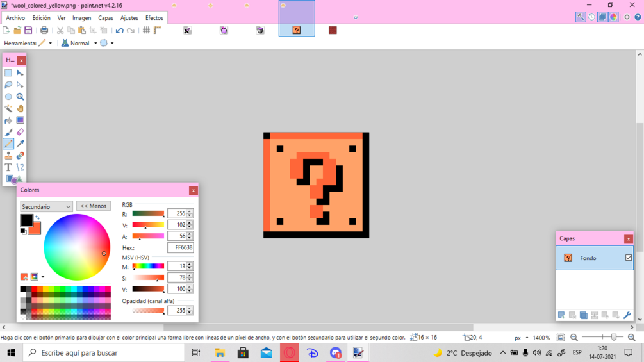The width and height of the screenshot is (644, 362).
Task: Open the Efectos menu
Action: click(x=154, y=18)
